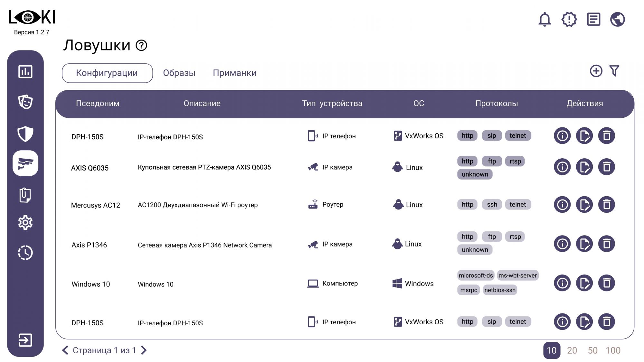Image resolution: width=644 pixels, height=362 pixels.
Task: Click the logout icon at sidebar bottom
Action: click(25, 340)
